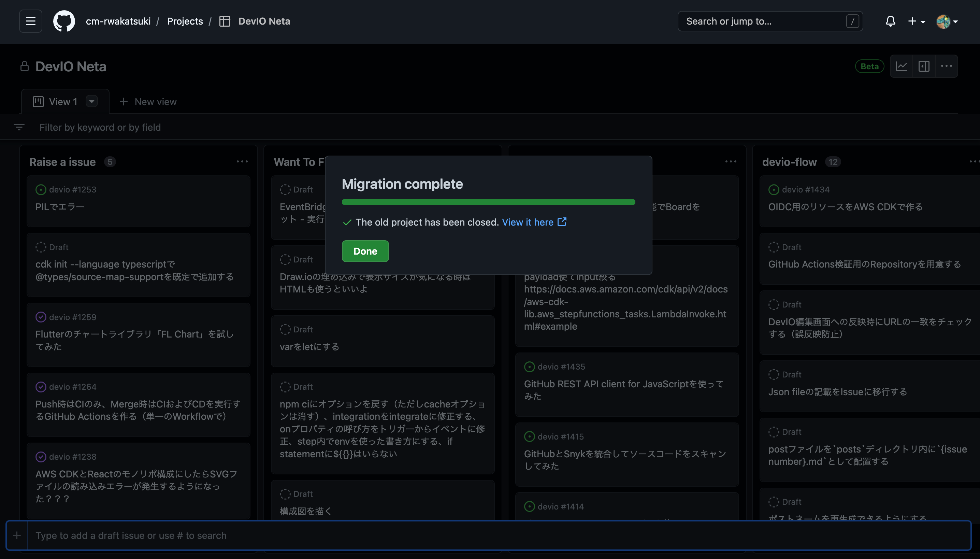980x559 pixels.
Task: Go to the GitHub home logo
Action: (64, 21)
